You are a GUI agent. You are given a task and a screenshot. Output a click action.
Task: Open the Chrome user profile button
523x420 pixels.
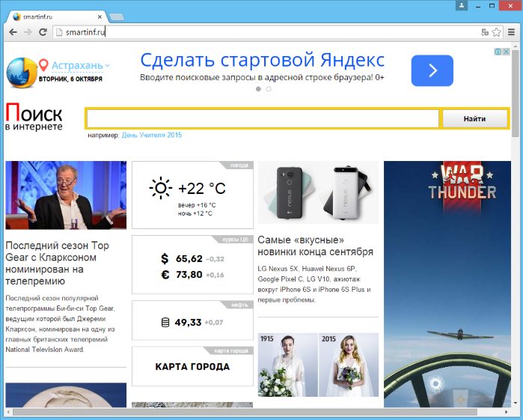(x=462, y=5)
